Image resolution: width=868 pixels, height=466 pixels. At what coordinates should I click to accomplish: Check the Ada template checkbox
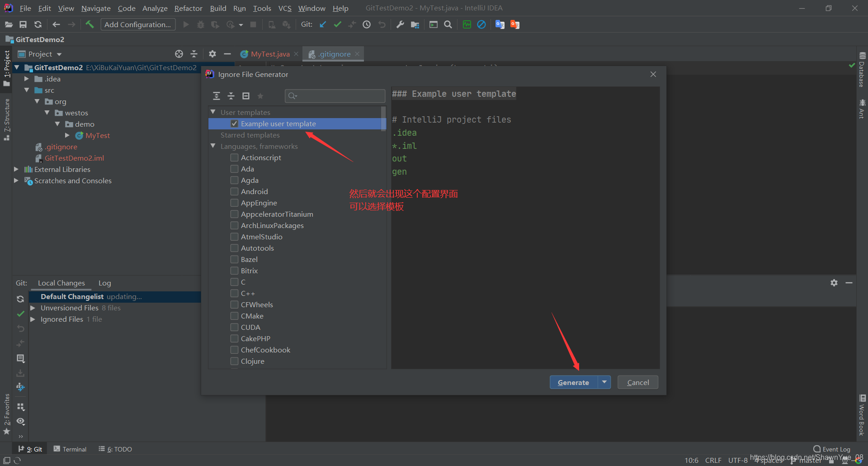(234, 169)
